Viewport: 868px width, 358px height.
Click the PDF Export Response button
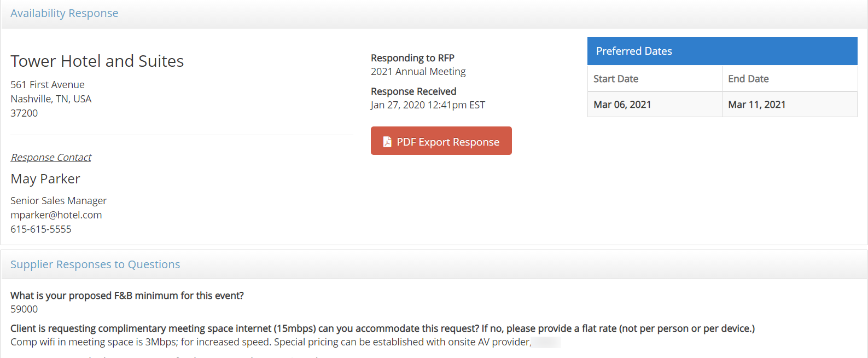441,141
